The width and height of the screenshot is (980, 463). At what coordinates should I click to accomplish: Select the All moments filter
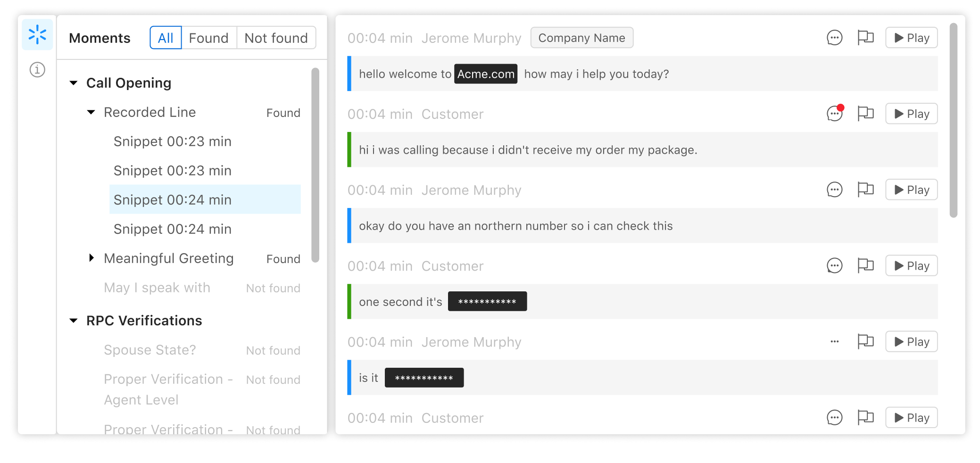[x=166, y=38]
